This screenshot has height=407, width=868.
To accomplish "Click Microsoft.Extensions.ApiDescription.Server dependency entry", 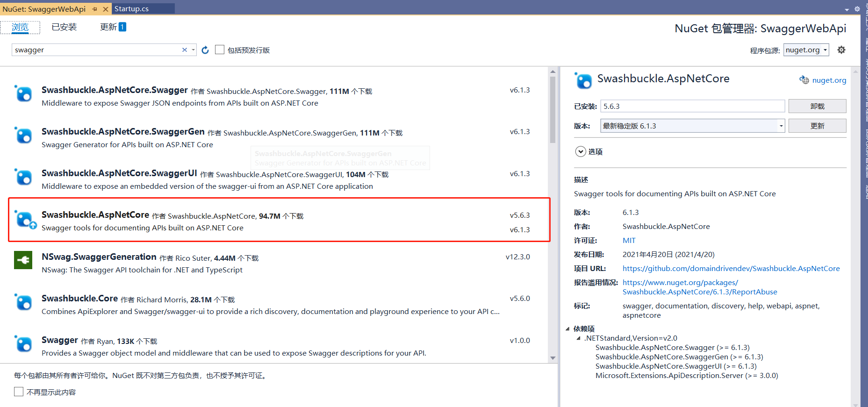I will click(687, 375).
